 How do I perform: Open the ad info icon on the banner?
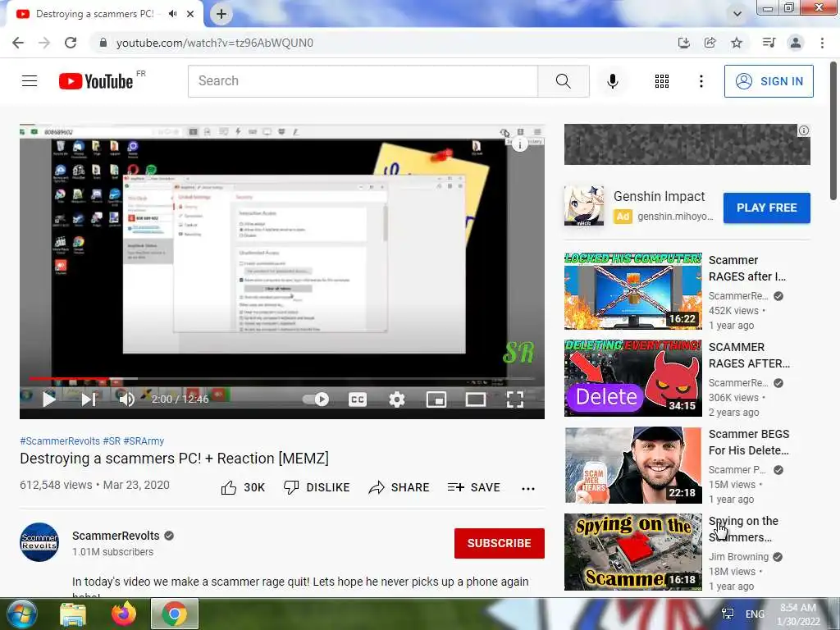[804, 130]
